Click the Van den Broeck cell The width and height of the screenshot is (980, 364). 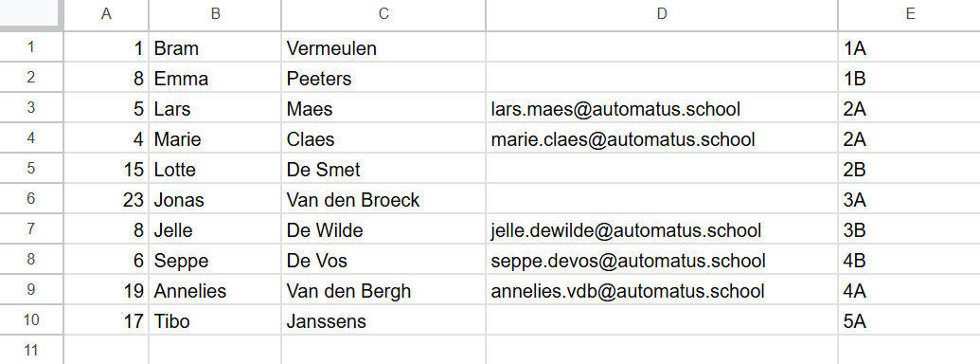click(383, 199)
